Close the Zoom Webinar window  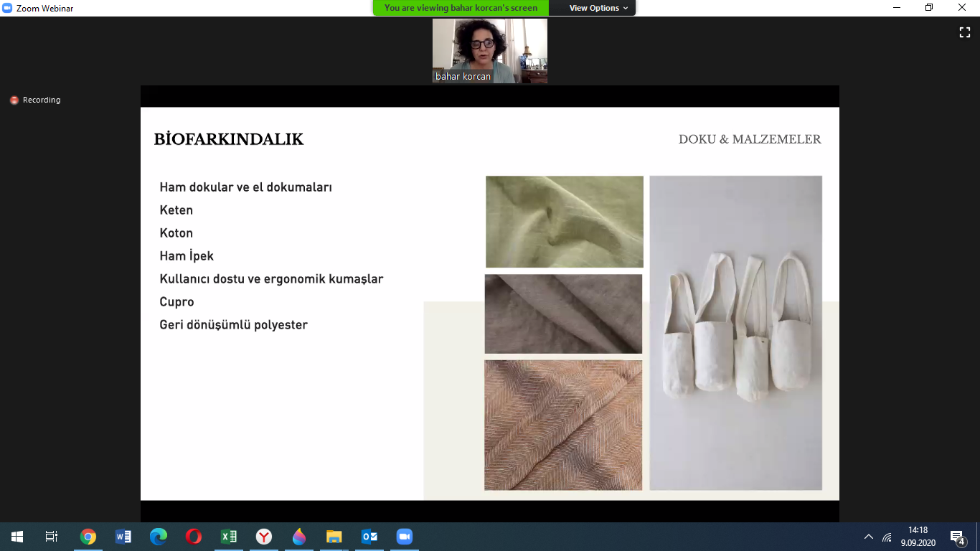(x=963, y=8)
